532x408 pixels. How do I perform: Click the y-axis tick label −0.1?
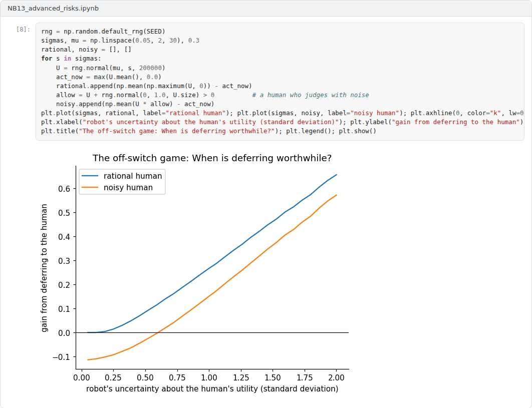62,357
